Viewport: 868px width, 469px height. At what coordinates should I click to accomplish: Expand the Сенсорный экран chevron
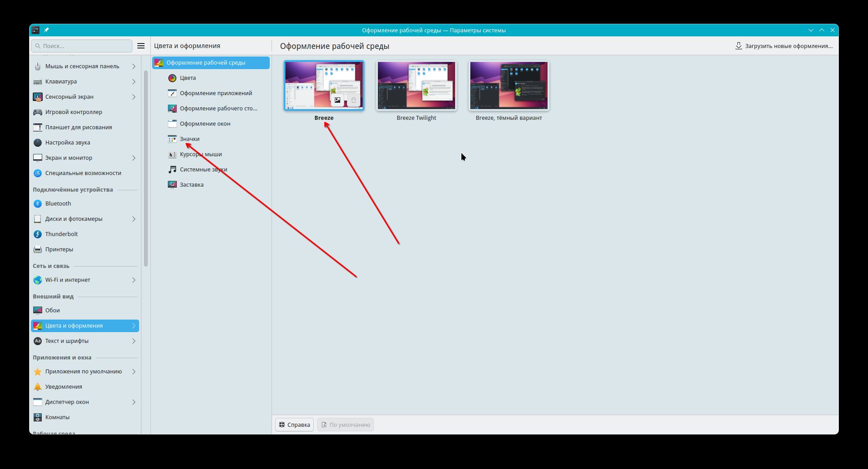(134, 97)
